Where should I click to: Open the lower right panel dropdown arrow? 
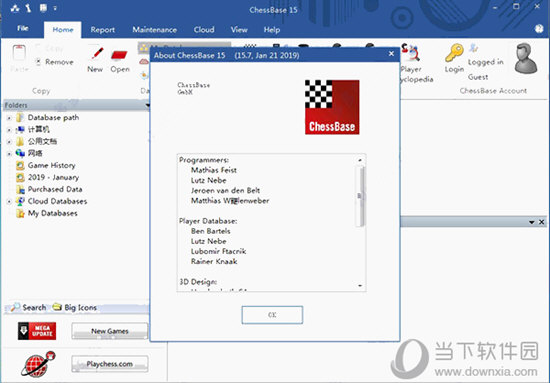click(x=532, y=222)
